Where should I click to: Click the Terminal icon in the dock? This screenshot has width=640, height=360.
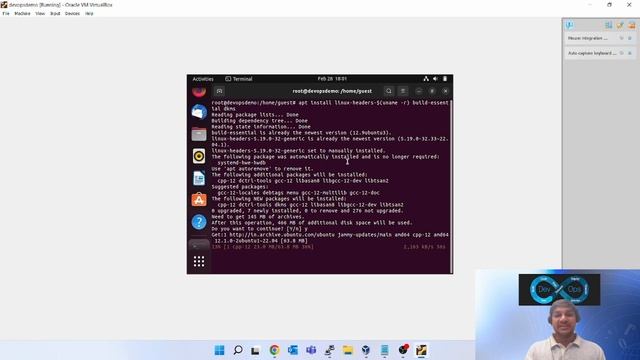click(199, 245)
